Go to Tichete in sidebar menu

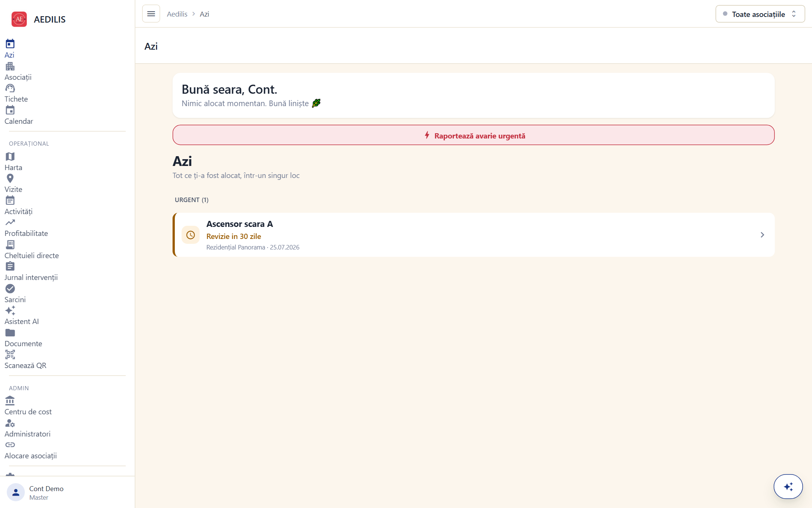[x=16, y=99]
